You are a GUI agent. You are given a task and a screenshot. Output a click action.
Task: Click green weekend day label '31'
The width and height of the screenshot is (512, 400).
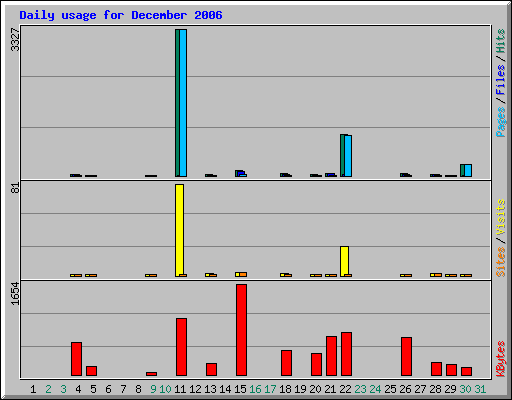pyautogui.click(x=480, y=389)
